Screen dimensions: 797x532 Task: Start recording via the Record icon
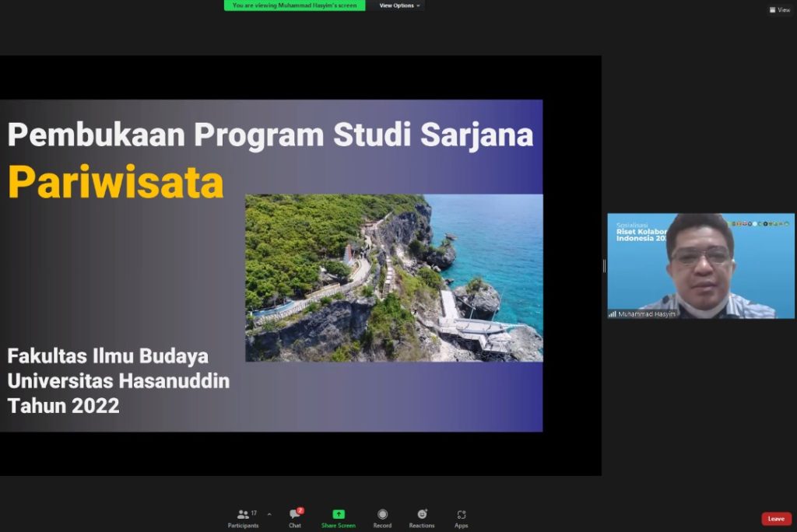click(x=382, y=514)
